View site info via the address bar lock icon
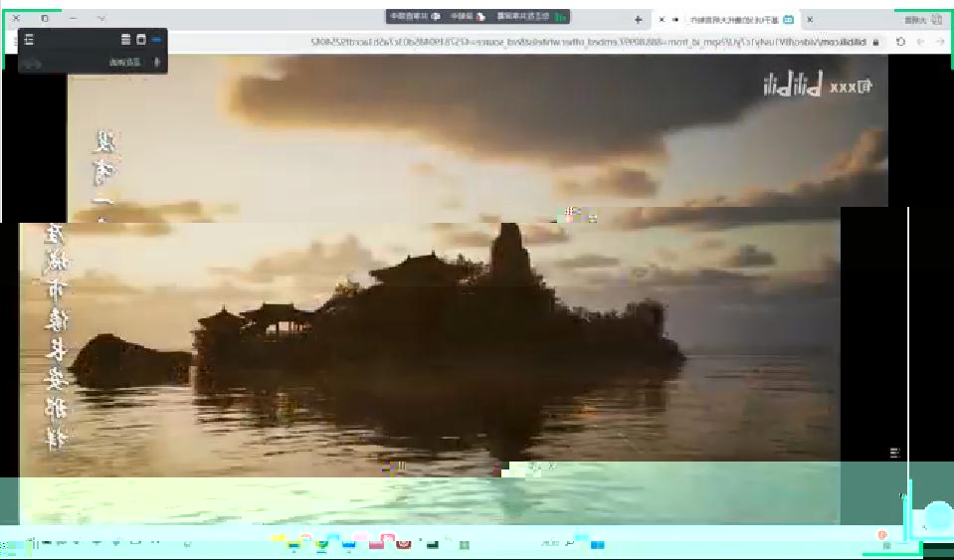The image size is (954, 560). point(875,42)
